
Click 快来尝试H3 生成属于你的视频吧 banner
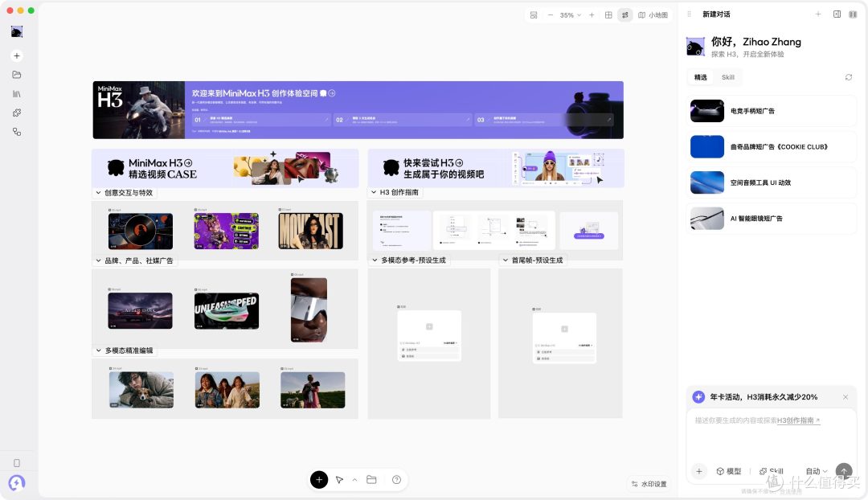pos(496,168)
